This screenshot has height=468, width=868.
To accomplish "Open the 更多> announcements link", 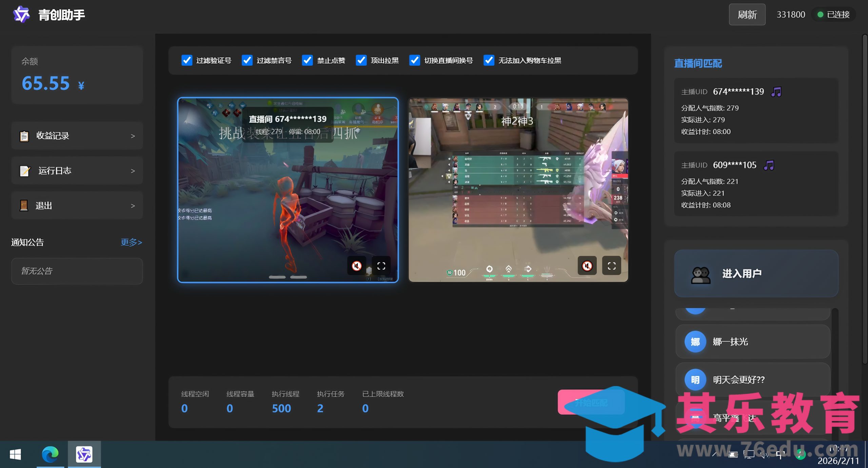I will click(131, 242).
